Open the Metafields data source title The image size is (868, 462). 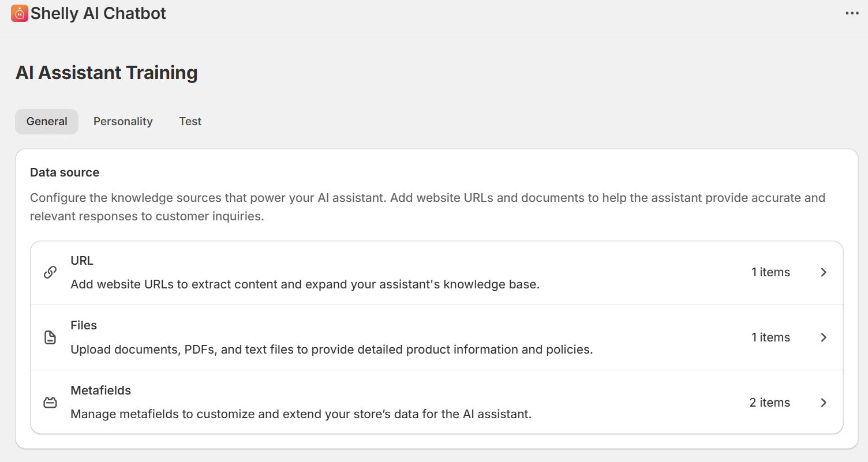(x=100, y=390)
